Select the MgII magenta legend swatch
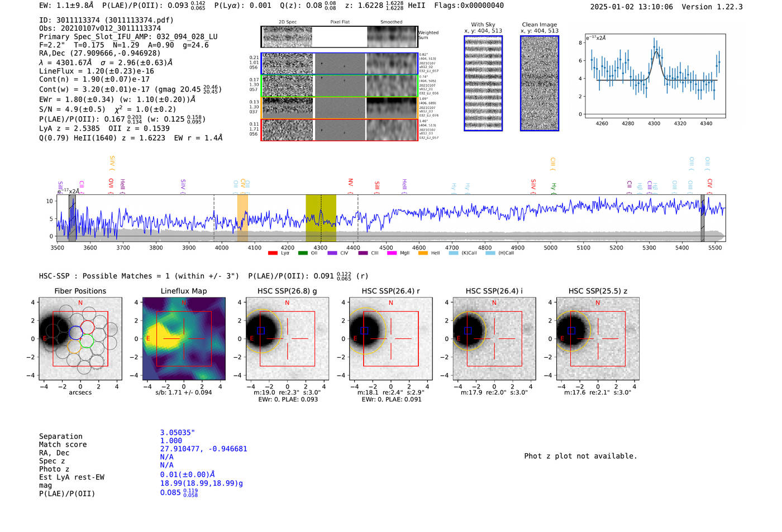This screenshot has width=782, height=532. (x=392, y=253)
